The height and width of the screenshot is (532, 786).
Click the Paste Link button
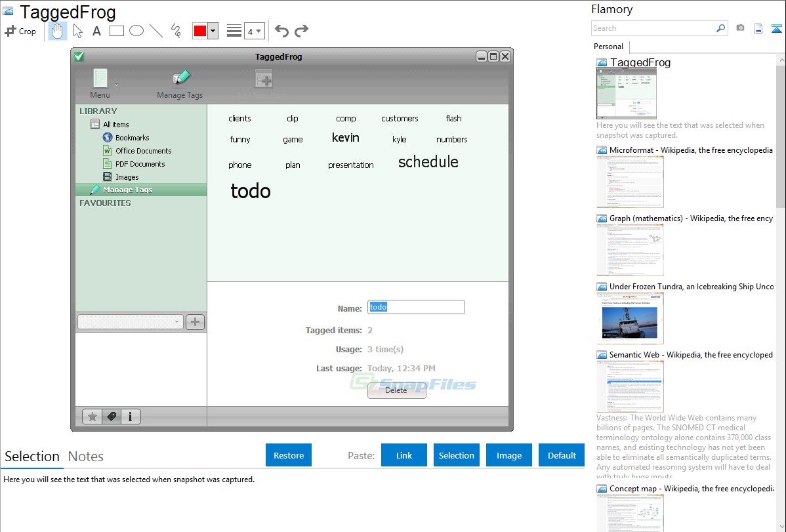[x=404, y=455]
